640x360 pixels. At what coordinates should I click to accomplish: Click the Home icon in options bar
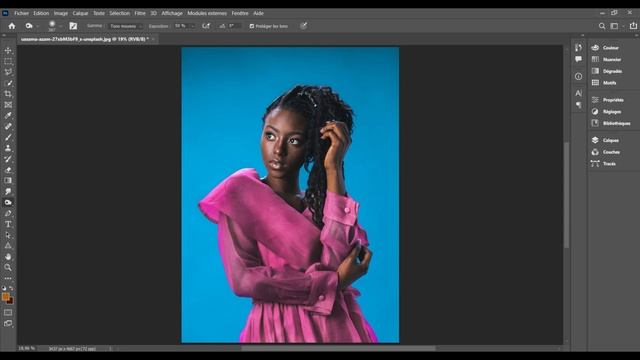(x=12, y=26)
